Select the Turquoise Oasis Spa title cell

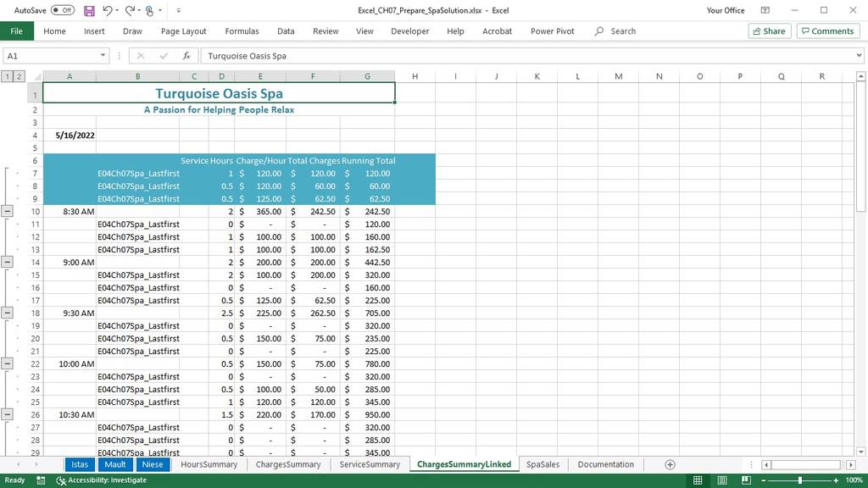(219, 93)
